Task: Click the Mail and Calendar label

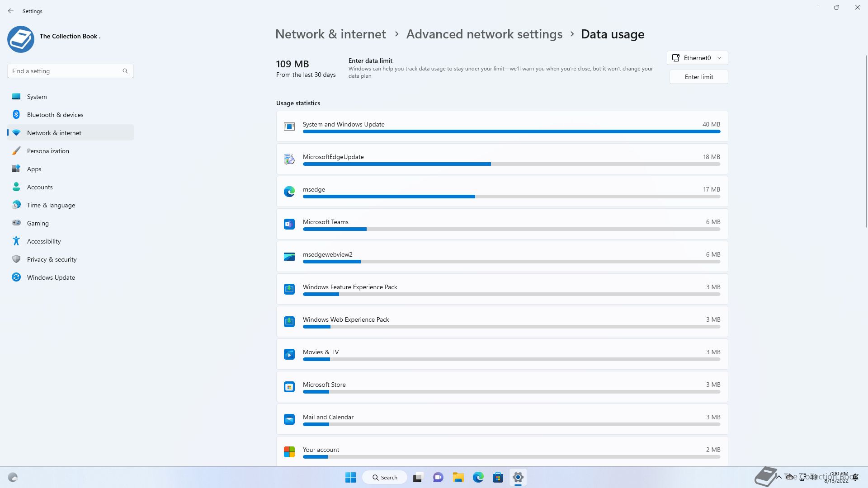Action: tap(328, 417)
